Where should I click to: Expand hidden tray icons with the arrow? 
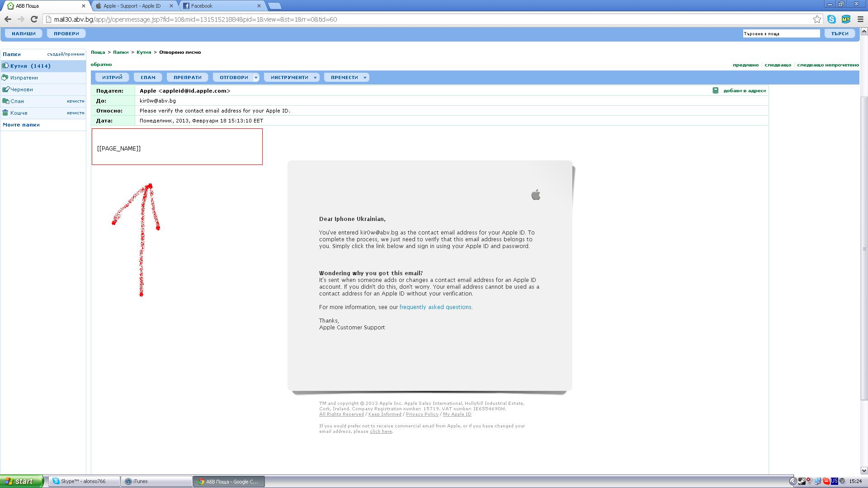tap(793, 481)
